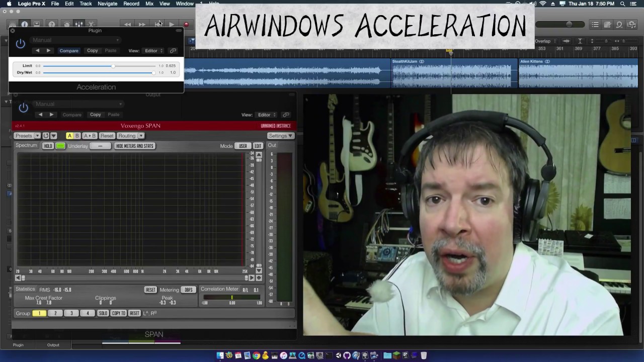Open the Editors scissors icon
The image size is (644, 362).
pyautogui.click(x=91, y=24)
